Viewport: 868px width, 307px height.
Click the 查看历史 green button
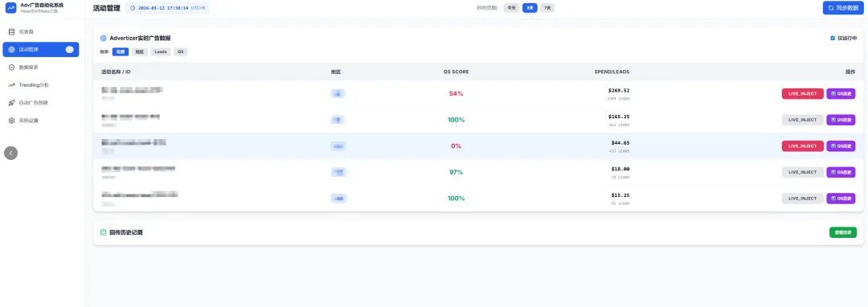point(842,232)
